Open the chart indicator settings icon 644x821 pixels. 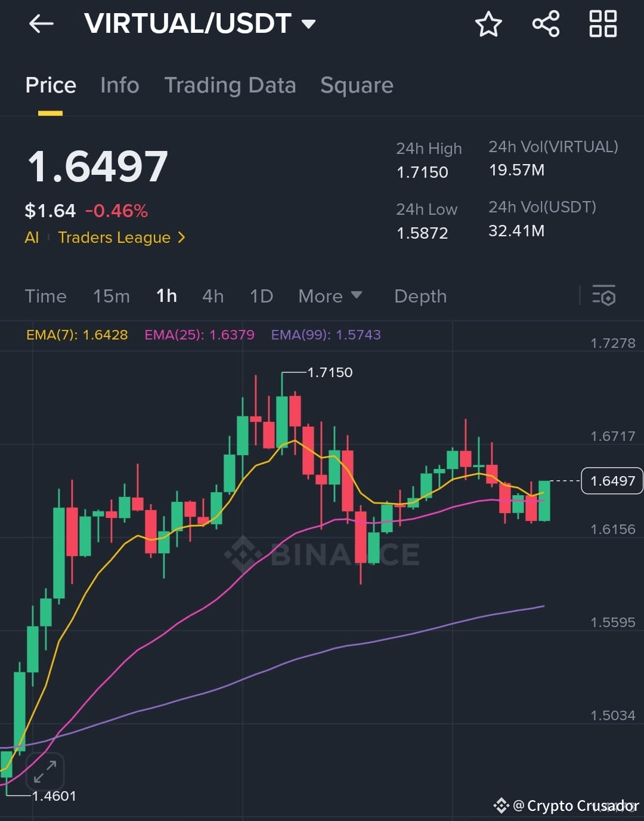pyautogui.click(x=605, y=296)
